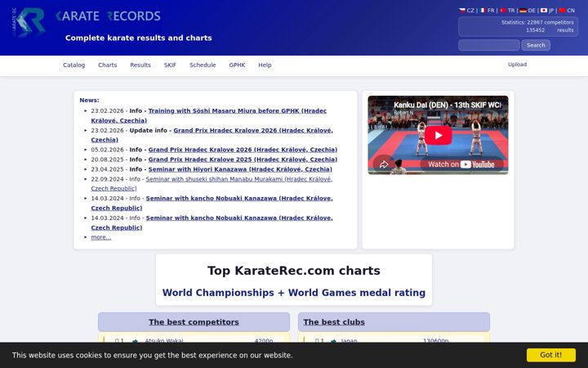Click the Upload link
Screen dimensions: 588x368
[517, 65]
